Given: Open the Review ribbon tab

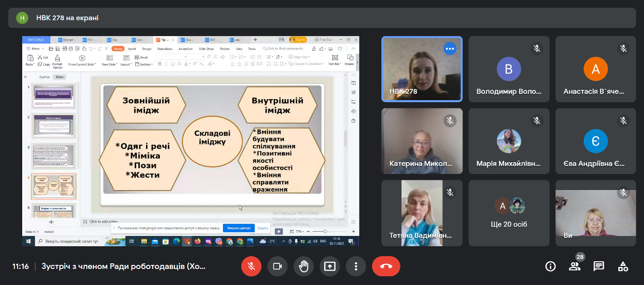Looking at the screenshot, I should (224, 49).
